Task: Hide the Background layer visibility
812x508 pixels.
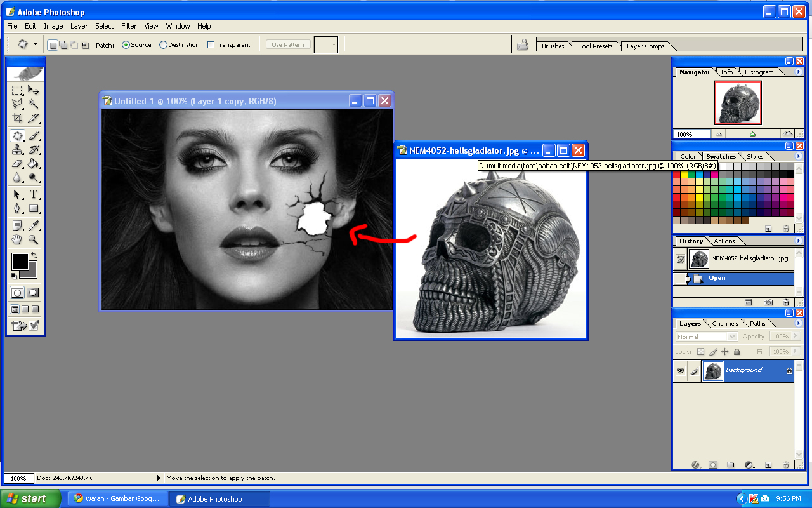Action: pos(680,370)
